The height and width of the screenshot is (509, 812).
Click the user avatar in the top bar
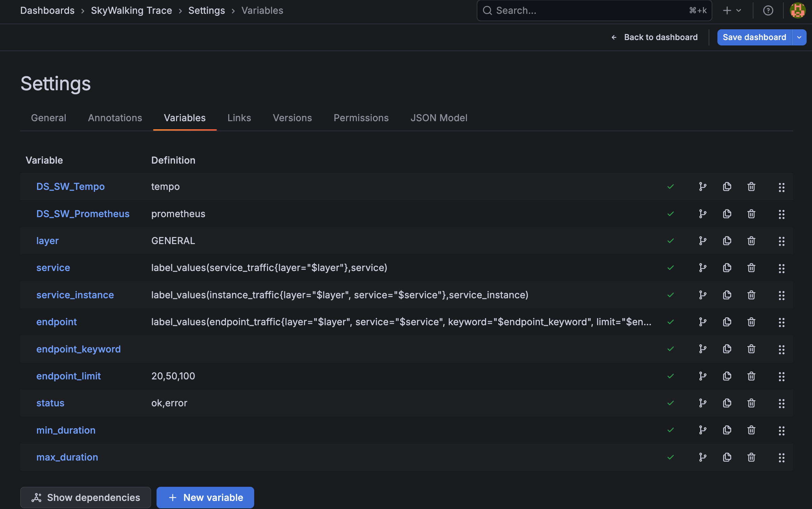[798, 10]
